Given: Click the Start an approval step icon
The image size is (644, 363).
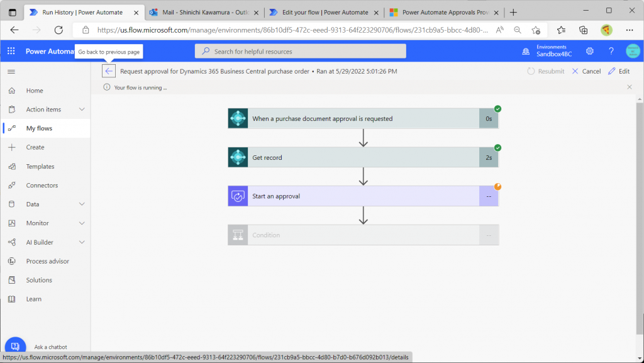Looking at the screenshot, I should pyautogui.click(x=238, y=196).
